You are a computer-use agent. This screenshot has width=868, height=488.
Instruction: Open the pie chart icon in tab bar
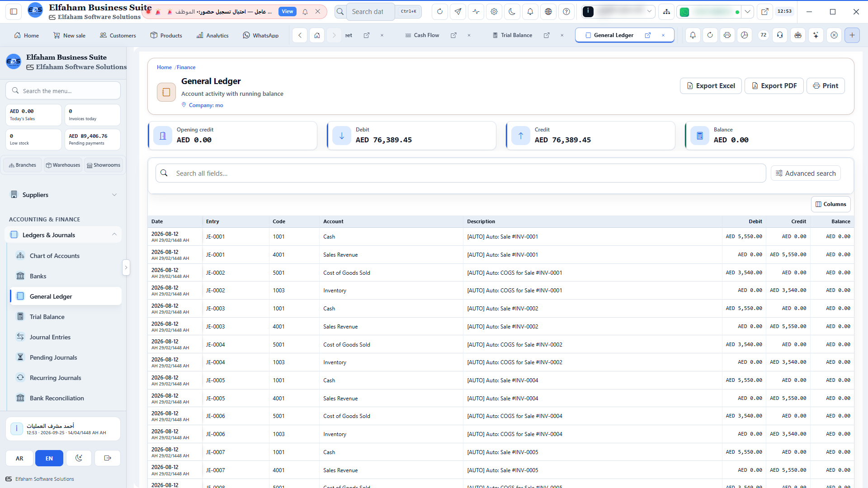click(x=744, y=35)
